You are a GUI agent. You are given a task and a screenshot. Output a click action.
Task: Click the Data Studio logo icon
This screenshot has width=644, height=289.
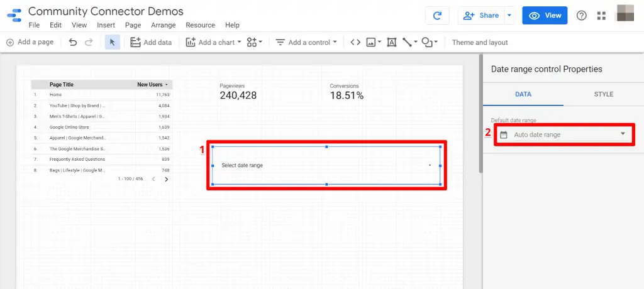tap(14, 16)
